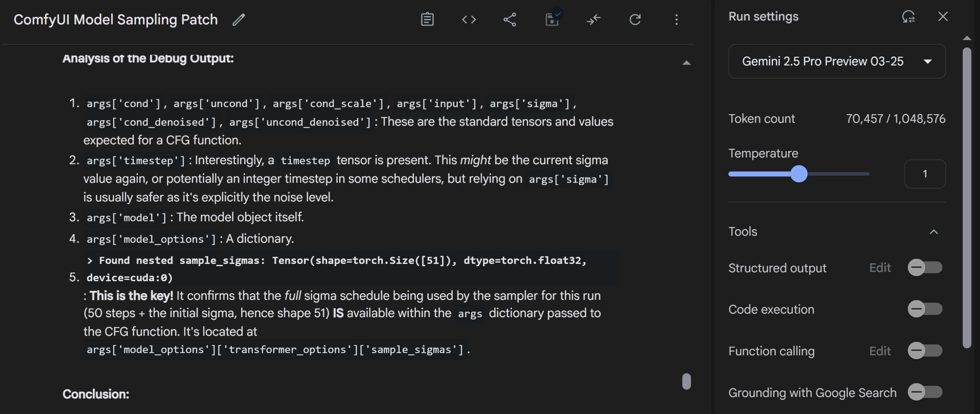Enable Grounding with Google Search toggle
980x414 pixels.
pyautogui.click(x=925, y=392)
